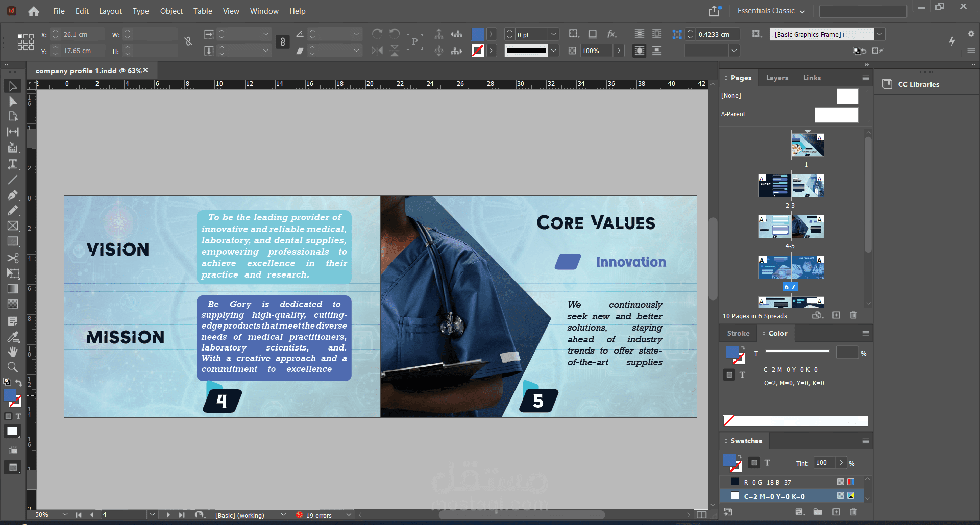Toggle constrain proportions link for width and height
The image size is (980, 525).
tap(188, 42)
